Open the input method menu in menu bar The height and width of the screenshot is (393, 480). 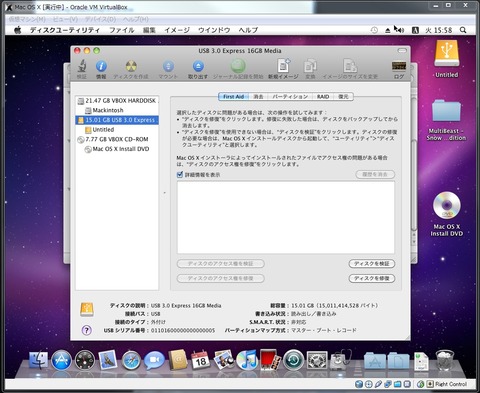click(415, 30)
